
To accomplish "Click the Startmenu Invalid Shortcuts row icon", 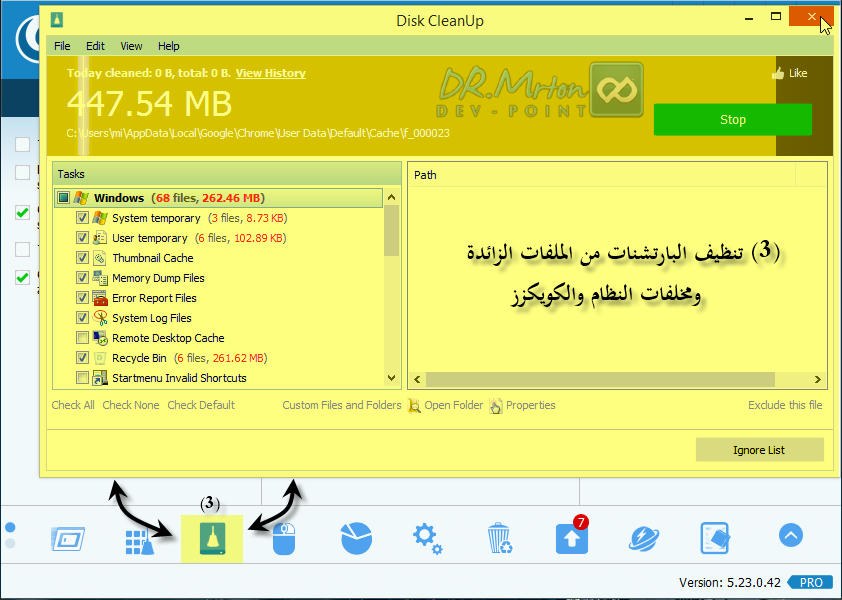I will (100, 378).
